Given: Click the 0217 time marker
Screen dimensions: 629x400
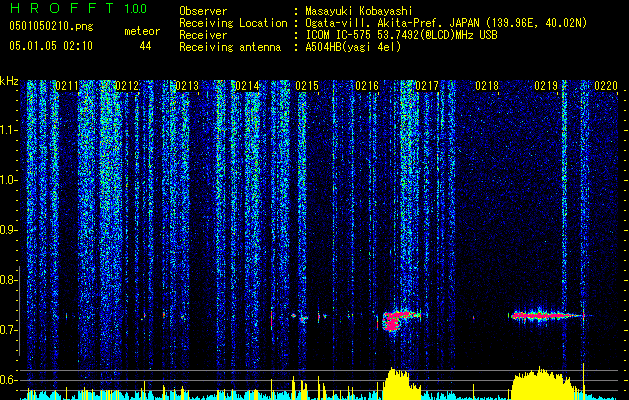Looking at the screenshot, I should click(x=427, y=85).
